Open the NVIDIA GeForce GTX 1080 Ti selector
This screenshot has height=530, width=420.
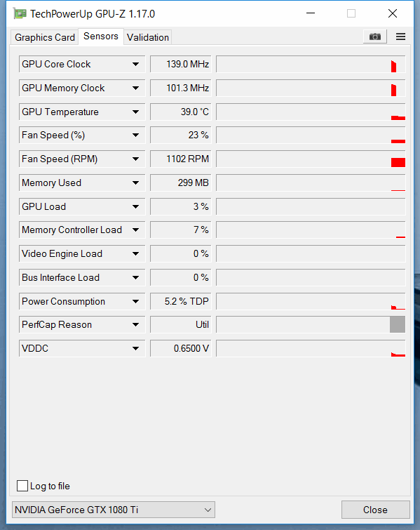[114, 510]
